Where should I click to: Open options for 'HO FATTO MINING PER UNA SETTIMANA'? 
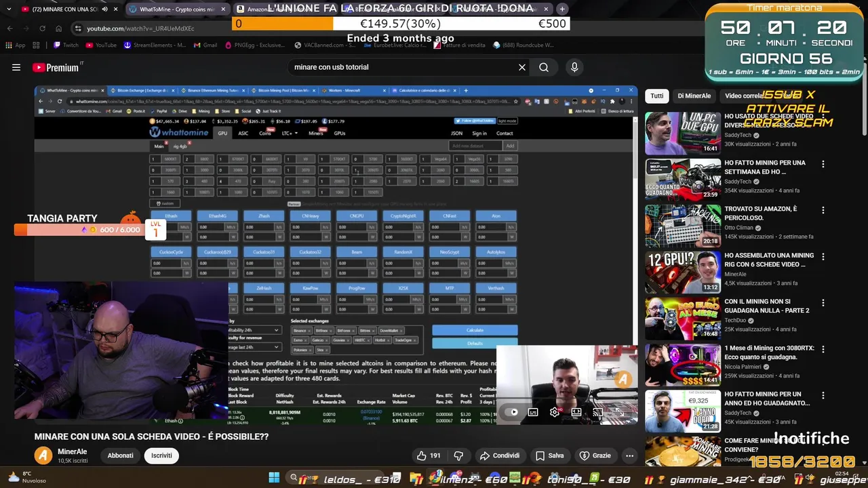tap(823, 164)
